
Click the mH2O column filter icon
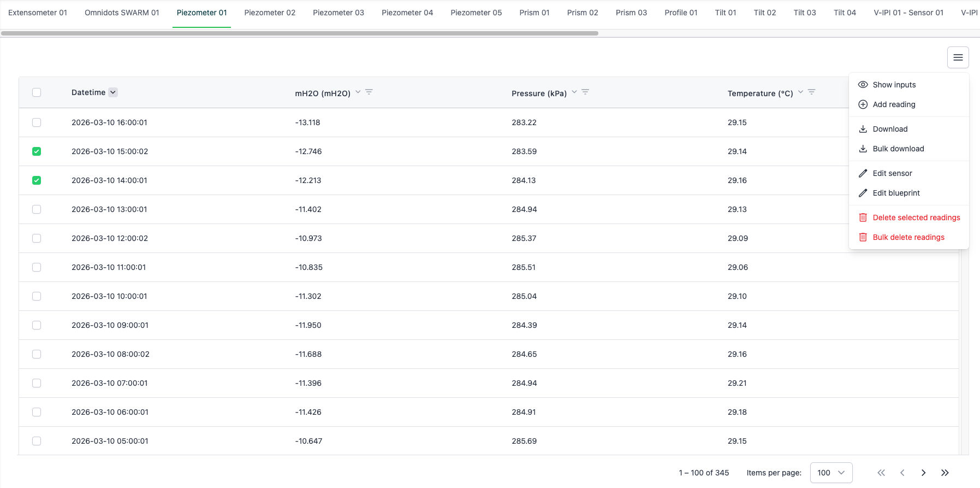click(x=369, y=92)
